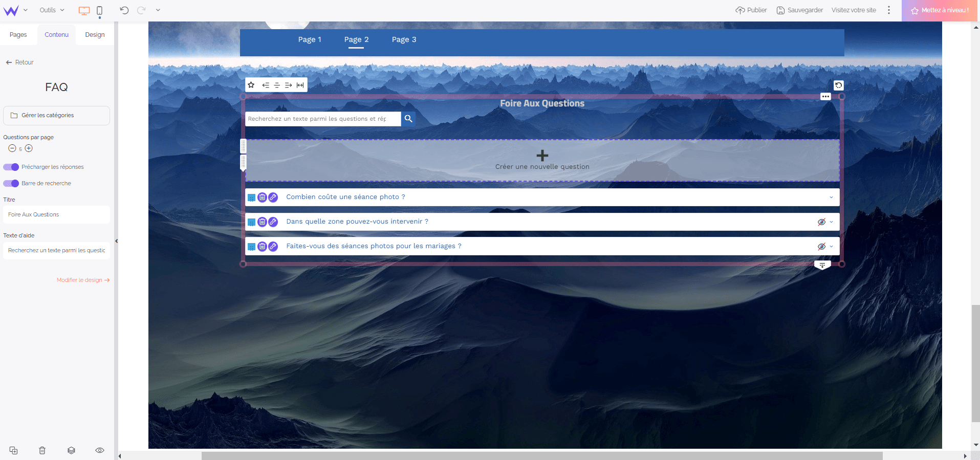Viewport: 980px width, 460px height.
Task: Toggle 'Précharger les réponses' switch
Action: click(x=11, y=167)
